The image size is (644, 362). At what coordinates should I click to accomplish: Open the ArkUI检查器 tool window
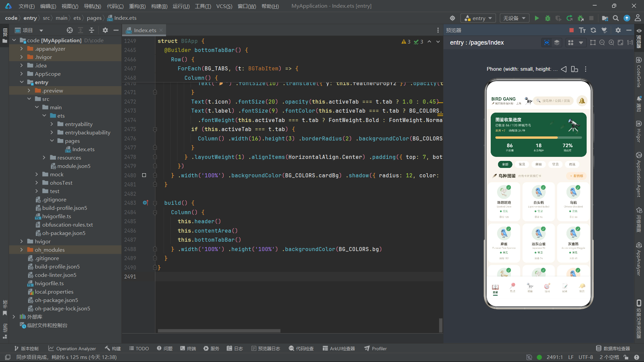[x=339, y=349]
